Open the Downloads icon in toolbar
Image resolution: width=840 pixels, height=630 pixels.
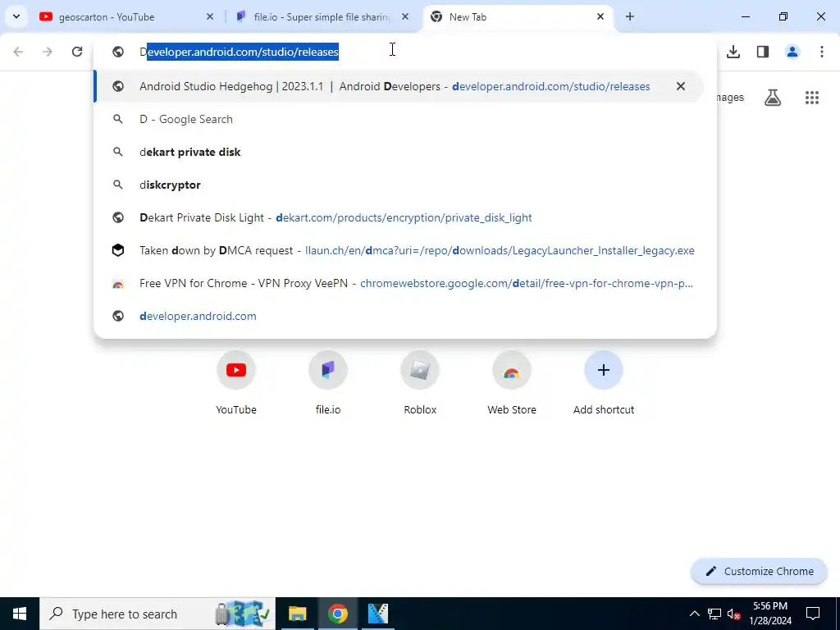(733, 52)
